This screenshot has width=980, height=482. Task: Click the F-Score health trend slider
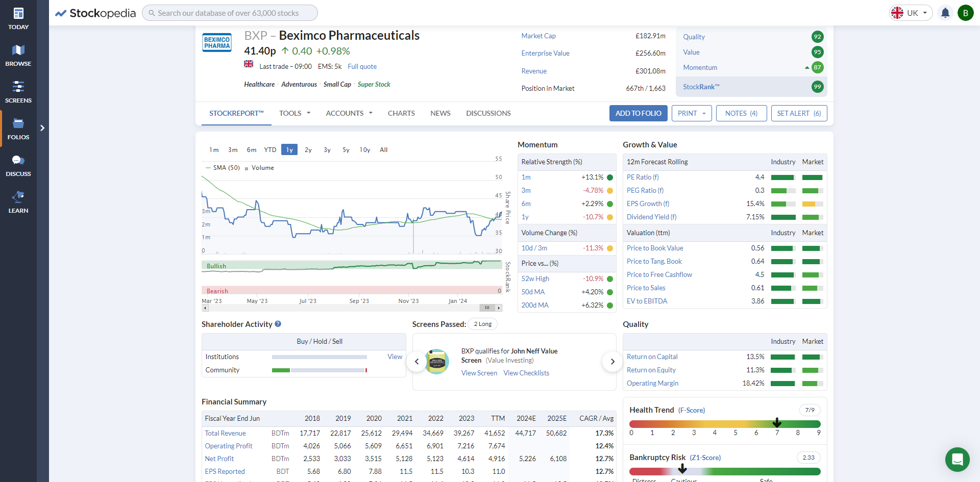pos(725,424)
